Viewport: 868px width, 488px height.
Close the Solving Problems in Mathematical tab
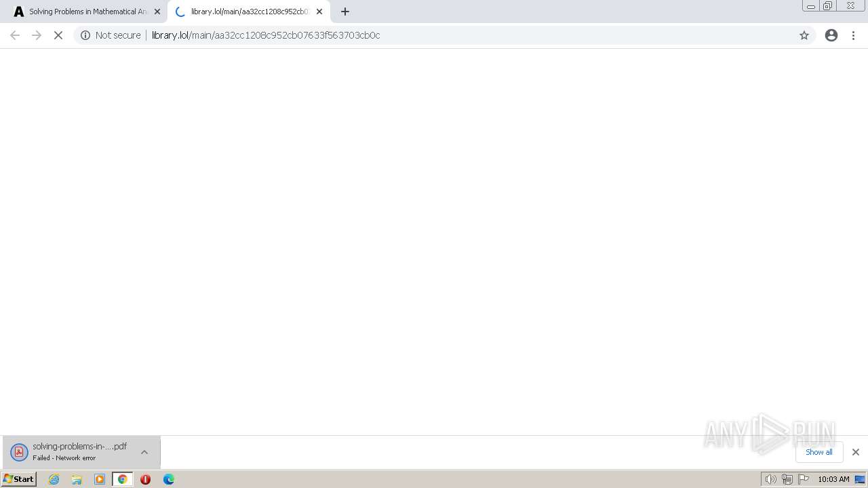click(157, 12)
